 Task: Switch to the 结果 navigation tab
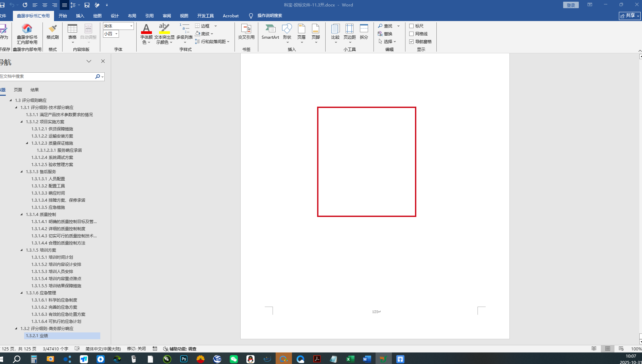[34, 90]
